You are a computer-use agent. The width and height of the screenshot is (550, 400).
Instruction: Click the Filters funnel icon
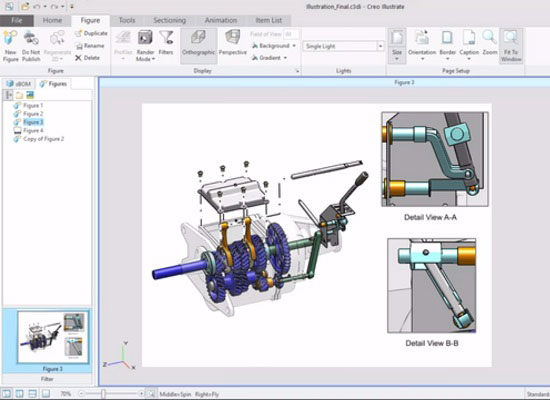coord(166,38)
